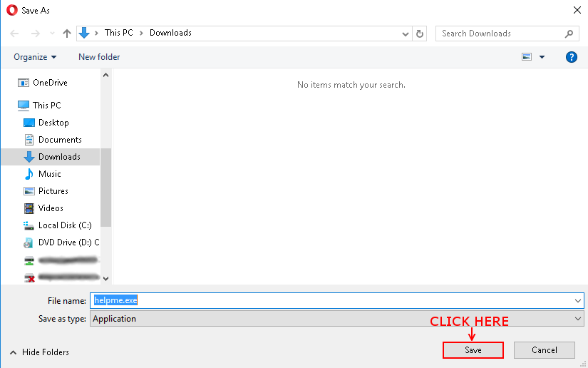
Task: Open recent locations dropdown arrow
Action: (52, 34)
